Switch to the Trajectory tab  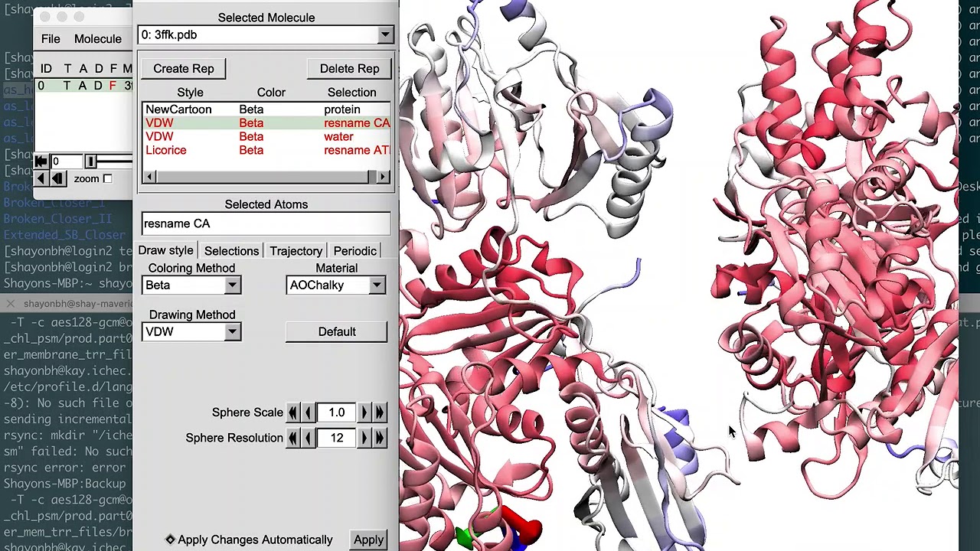(296, 251)
